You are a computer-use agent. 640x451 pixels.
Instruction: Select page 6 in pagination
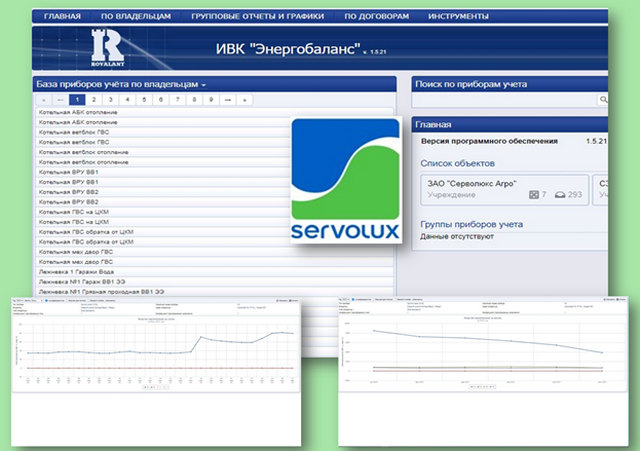161,100
